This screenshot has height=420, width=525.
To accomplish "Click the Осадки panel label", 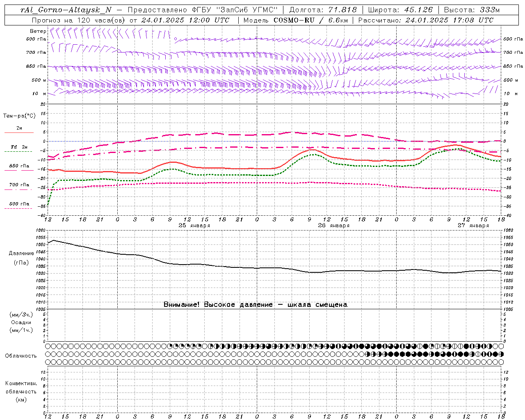I will tap(21, 322).
